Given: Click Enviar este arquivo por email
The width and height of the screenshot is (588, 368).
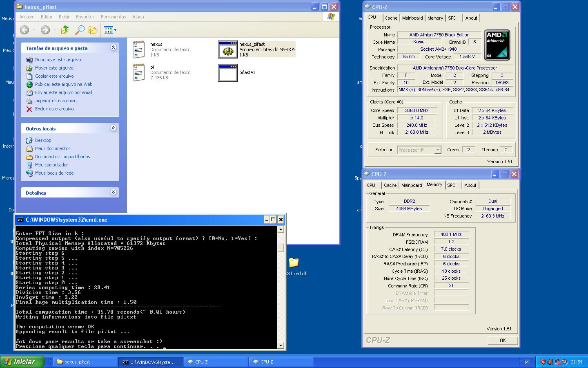Looking at the screenshot, I should point(63,92).
